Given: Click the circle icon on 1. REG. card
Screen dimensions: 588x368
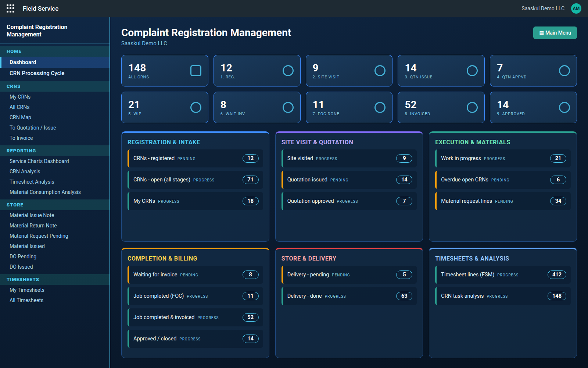Looking at the screenshot, I should pos(288,71).
